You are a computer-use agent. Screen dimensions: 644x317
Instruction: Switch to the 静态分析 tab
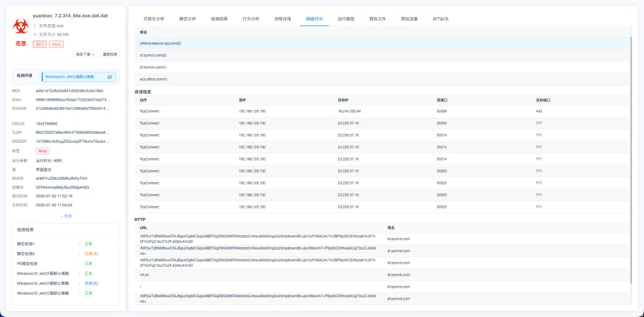coord(187,19)
